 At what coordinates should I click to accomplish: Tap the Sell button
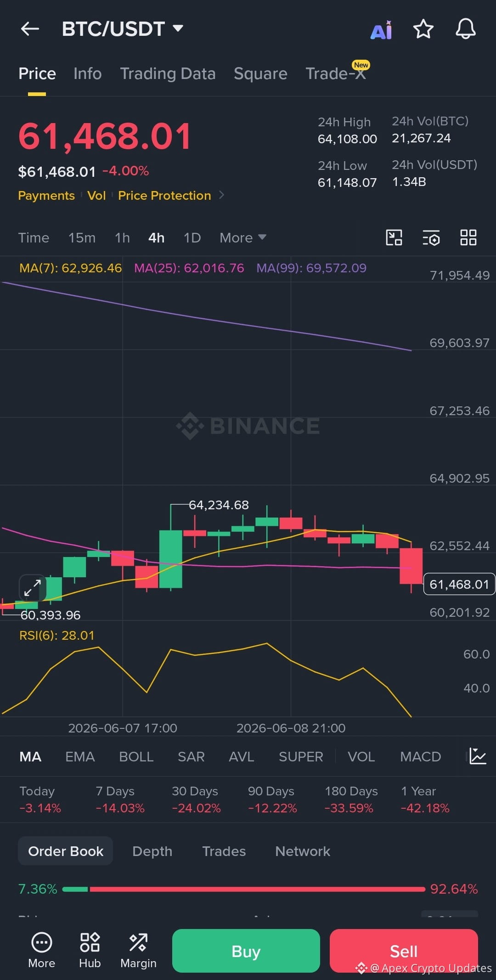[x=404, y=951]
